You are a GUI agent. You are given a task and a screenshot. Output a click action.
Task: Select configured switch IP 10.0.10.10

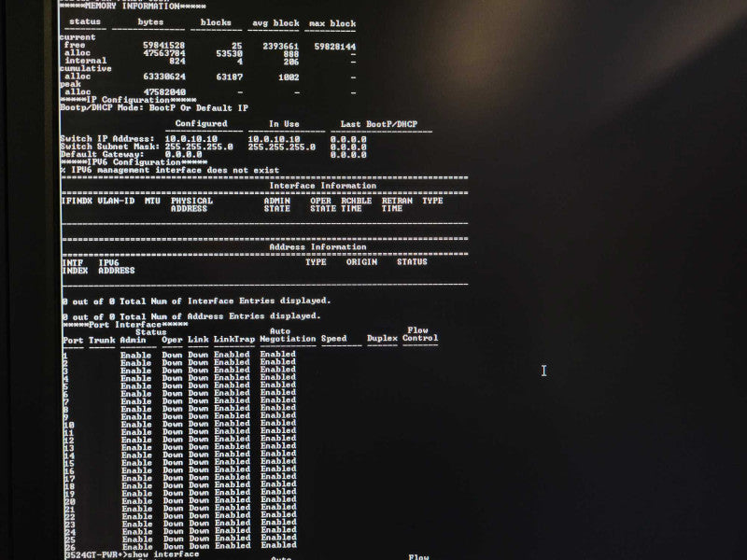(191, 139)
